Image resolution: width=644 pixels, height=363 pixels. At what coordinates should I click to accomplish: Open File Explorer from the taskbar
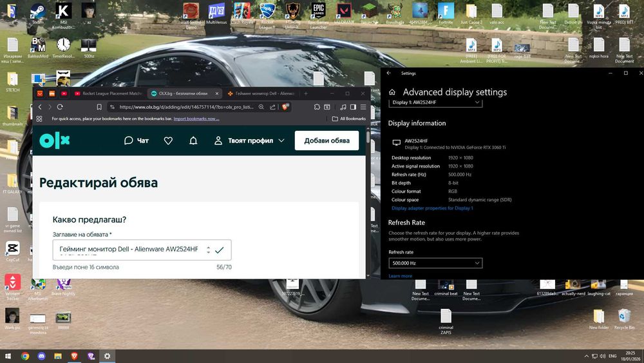(x=58, y=356)
